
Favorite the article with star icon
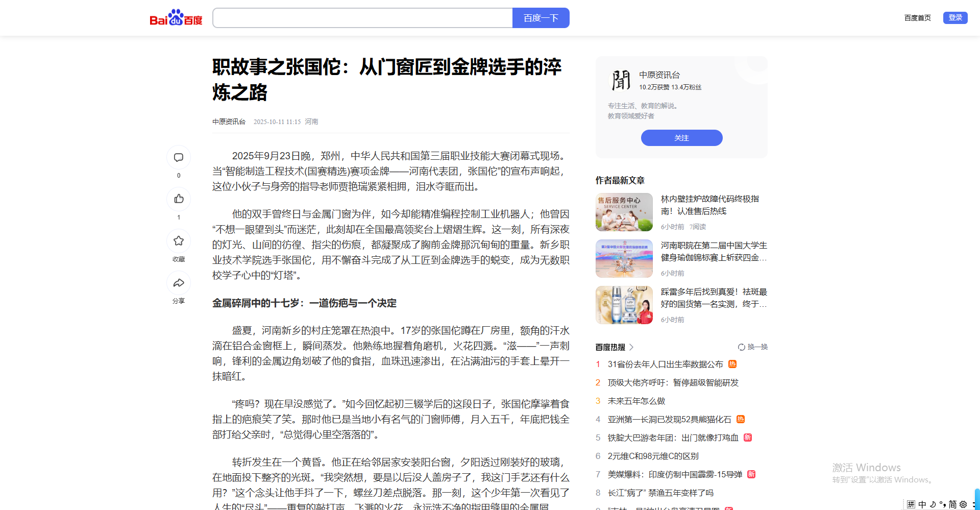click(x=179, y=241)
